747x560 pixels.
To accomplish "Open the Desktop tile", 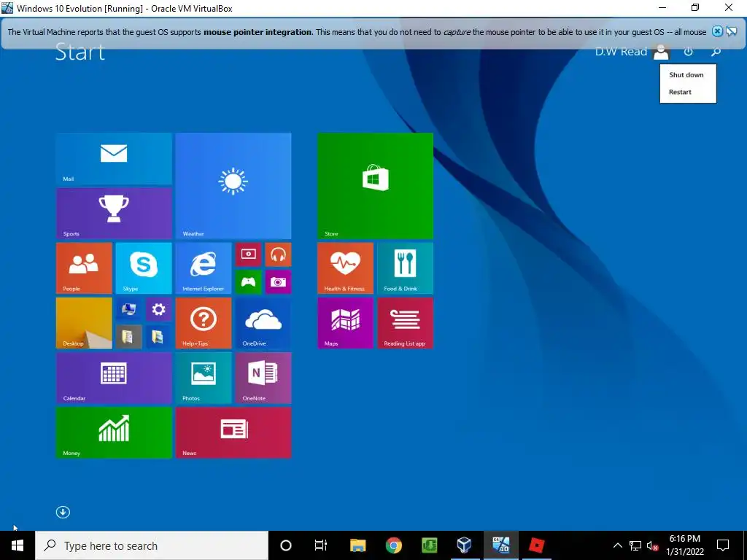I will (85, 323).
